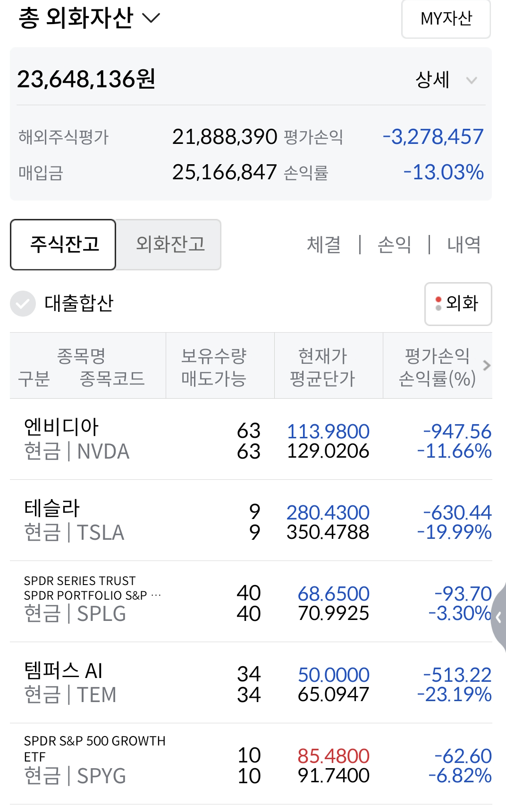Toggle the 대출합산 checkbox
The width and height of the screenshot is (506, 812).
click(23, 303)
